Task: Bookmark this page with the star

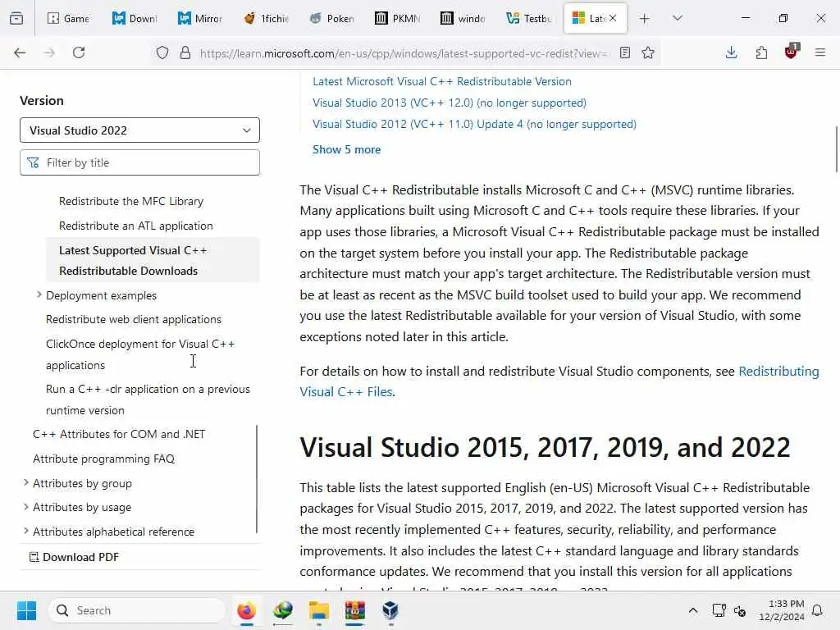Action: 648,52
